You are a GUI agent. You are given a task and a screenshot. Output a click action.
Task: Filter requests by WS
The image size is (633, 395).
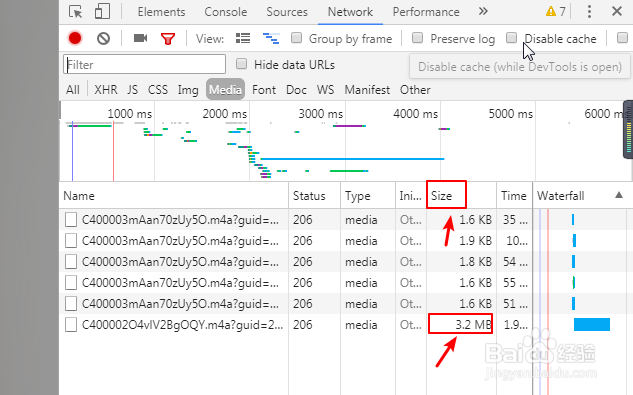325,90
